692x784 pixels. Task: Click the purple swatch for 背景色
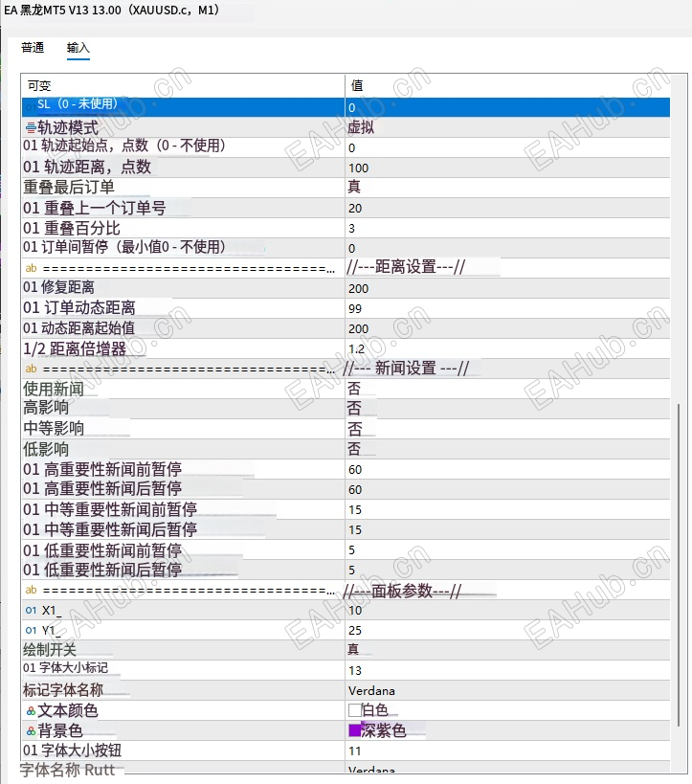(354, 730)
